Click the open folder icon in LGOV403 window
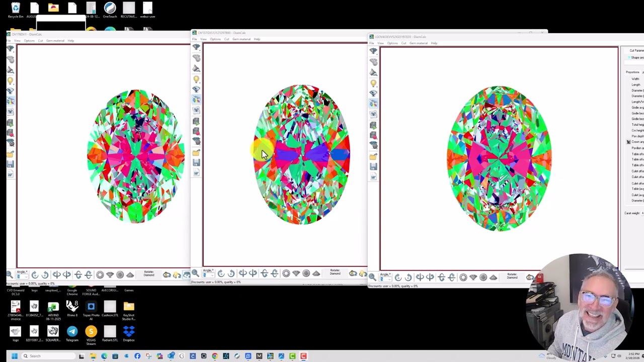The width and height of the screenshot is (644, 362). pyautogui.click(x=373, y=156)
